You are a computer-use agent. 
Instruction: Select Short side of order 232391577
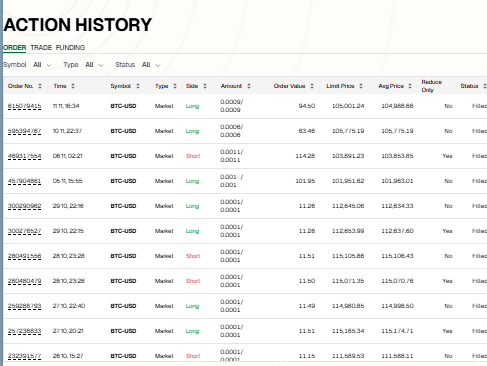(193, 356)
